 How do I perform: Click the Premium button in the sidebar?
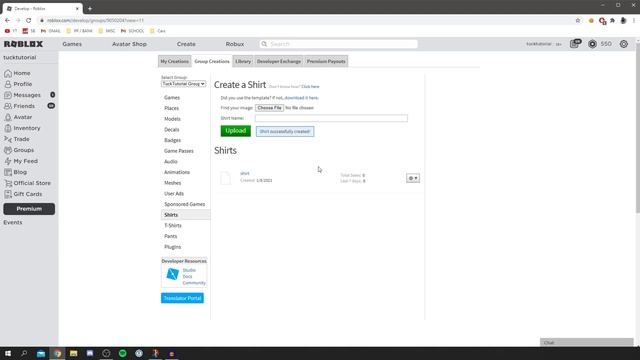click(x=29, y=209)
